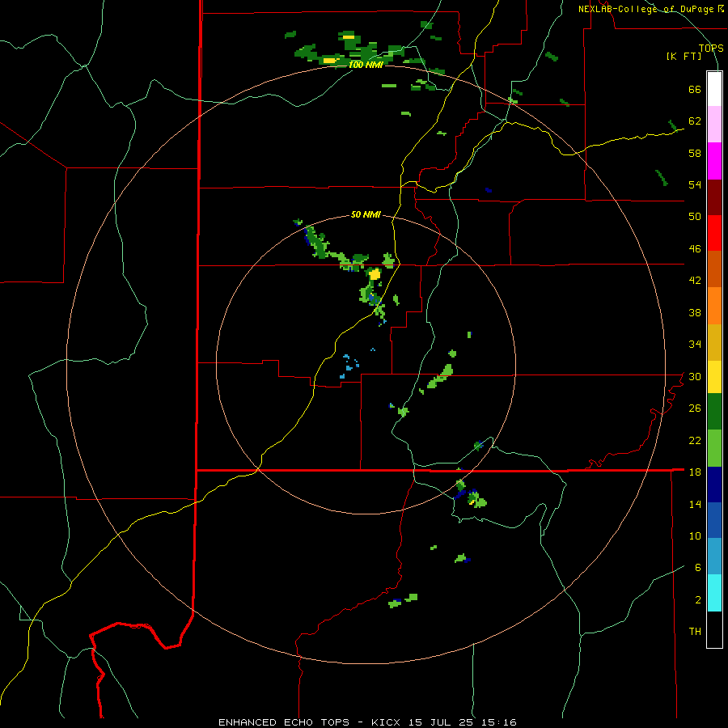Click the legend value 58

pyautogui.click(x=695, y=153)
